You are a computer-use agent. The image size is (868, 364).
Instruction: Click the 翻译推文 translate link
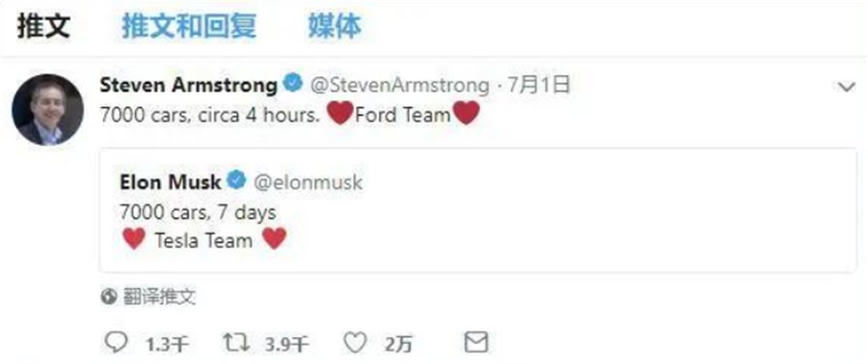[159, 297]
